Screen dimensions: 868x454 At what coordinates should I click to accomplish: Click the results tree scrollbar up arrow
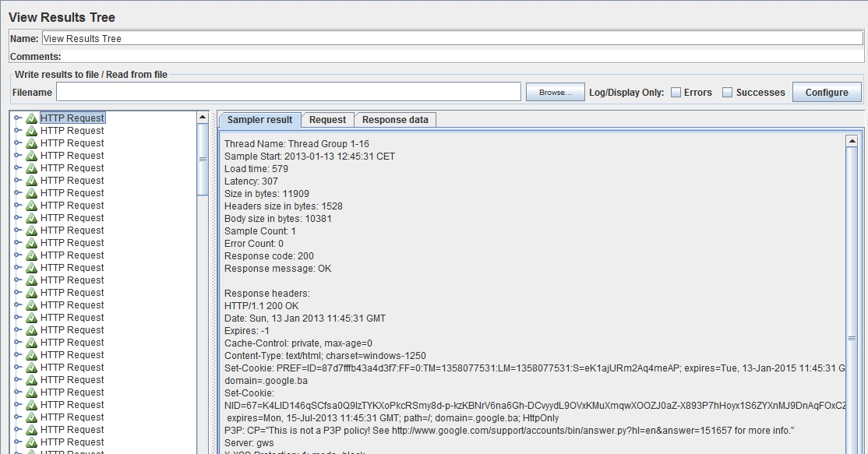point(203,118)
